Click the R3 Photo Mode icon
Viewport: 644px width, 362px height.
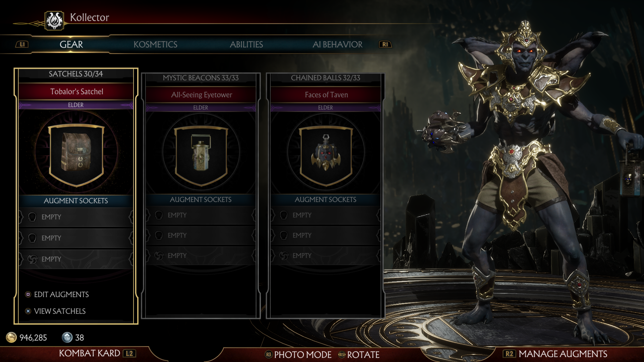[268, 354]
